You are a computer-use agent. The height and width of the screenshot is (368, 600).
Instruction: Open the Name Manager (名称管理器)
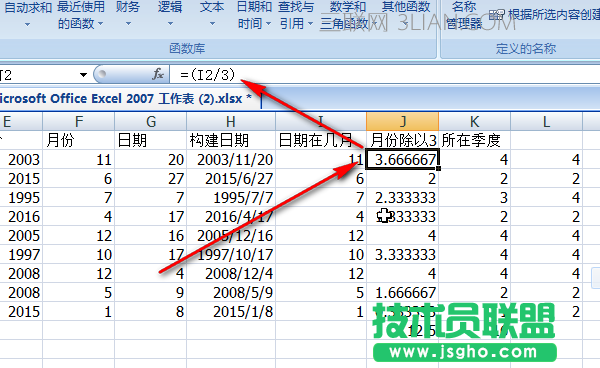[x=464, y=15]
